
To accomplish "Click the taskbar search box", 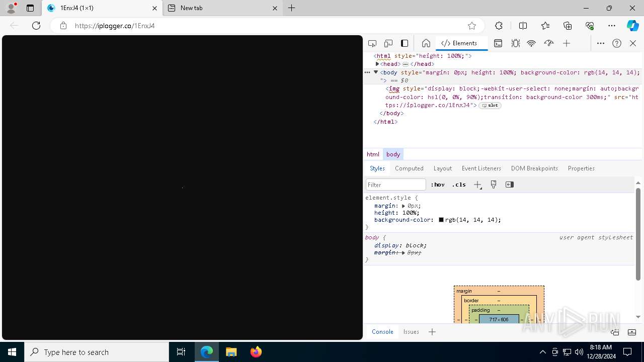I will [97, 352].
